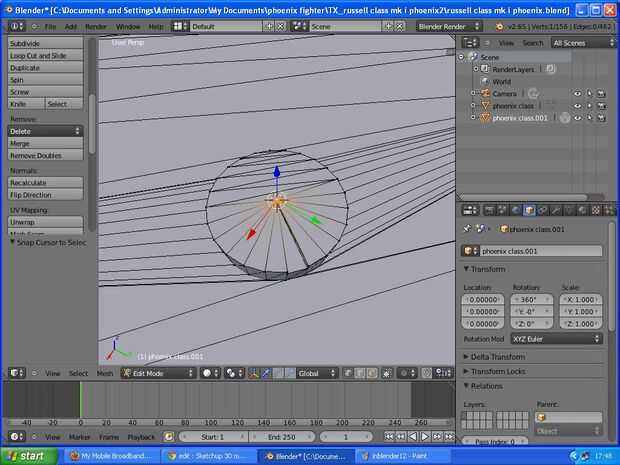The width and height of the screenshot is (620, 465).
Task: Click the Loop Cut and Slide button
Action: pos(45,56)
